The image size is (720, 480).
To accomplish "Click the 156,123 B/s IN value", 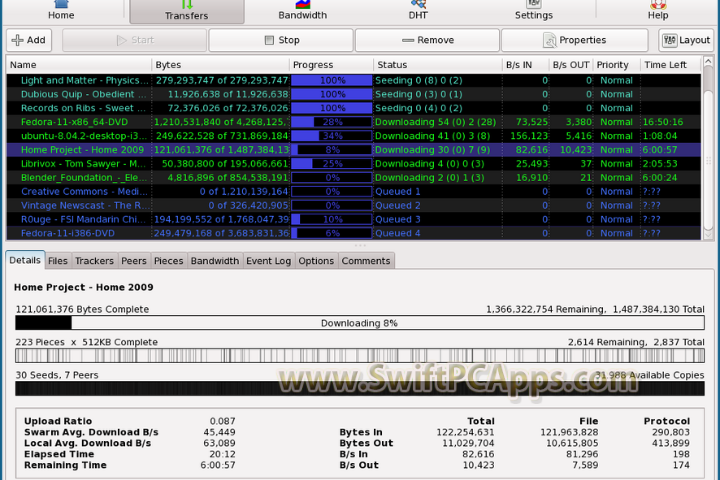I will (x=529, y=136).
